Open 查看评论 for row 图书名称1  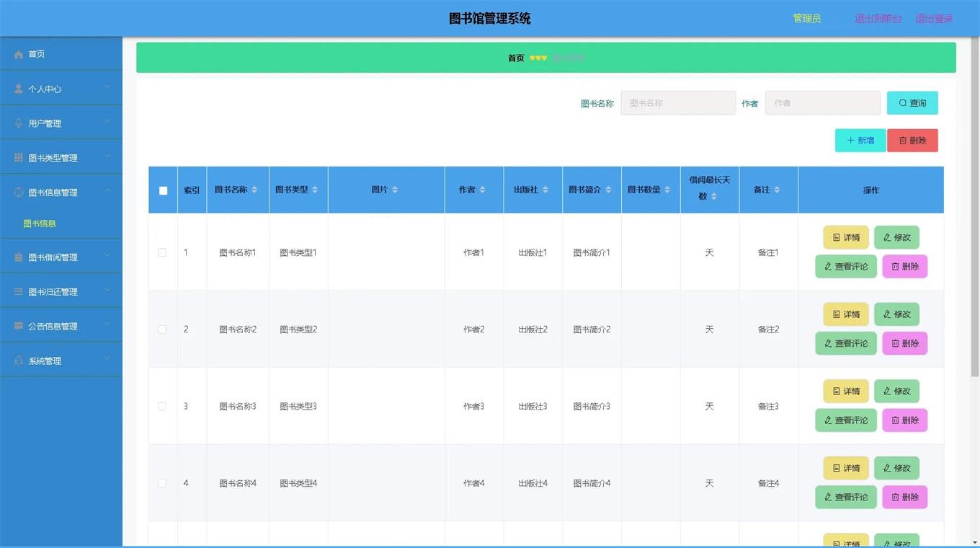pyautogui.click(x=846, y=266)
